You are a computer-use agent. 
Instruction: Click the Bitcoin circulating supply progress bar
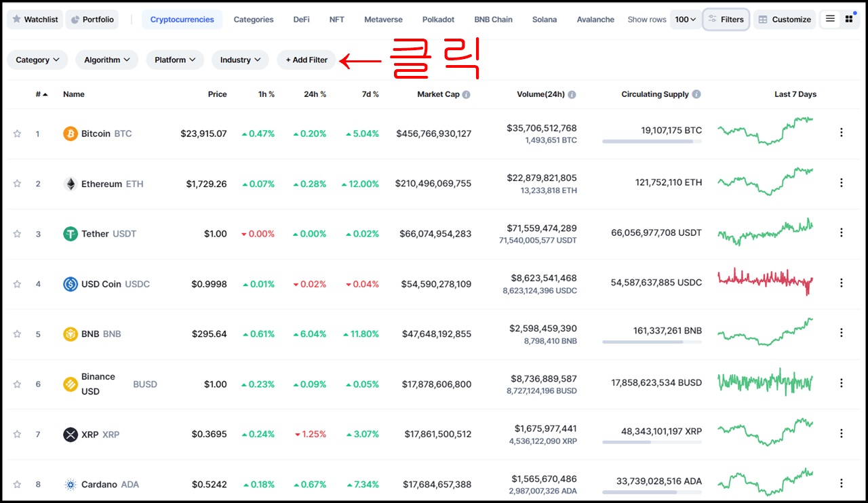click(652, 142)
